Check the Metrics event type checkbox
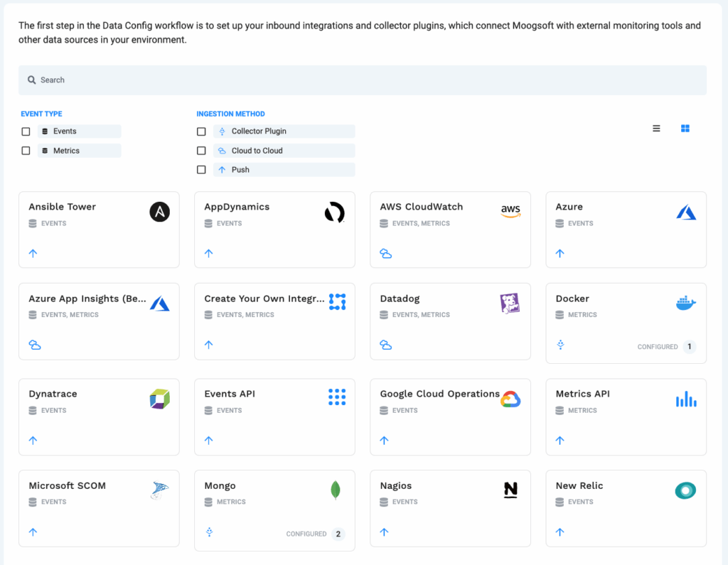This screenshot has width=728, height=565. (26, 151)
